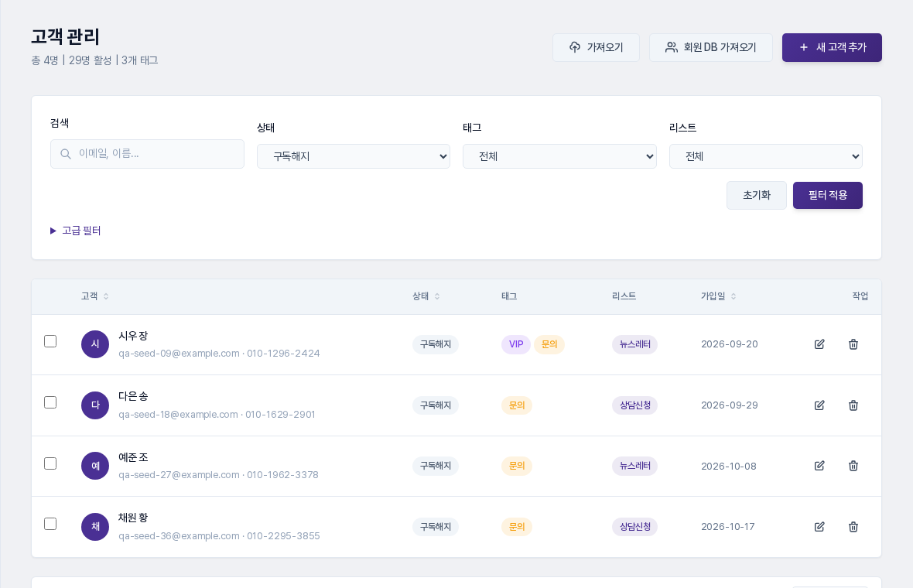Apply filters with 필터 적용 button
The image size is (913, 588).
(x=827, y=195)
